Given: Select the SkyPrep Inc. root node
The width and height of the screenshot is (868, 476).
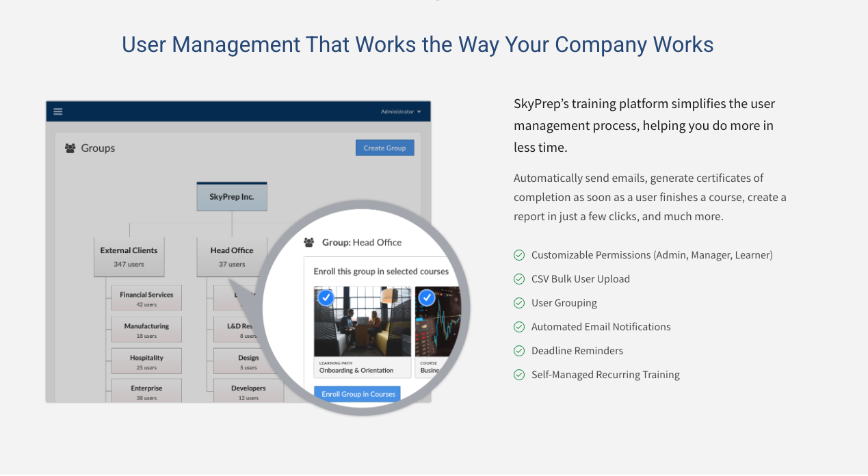Looking at the screenshot, I should 232,196.
